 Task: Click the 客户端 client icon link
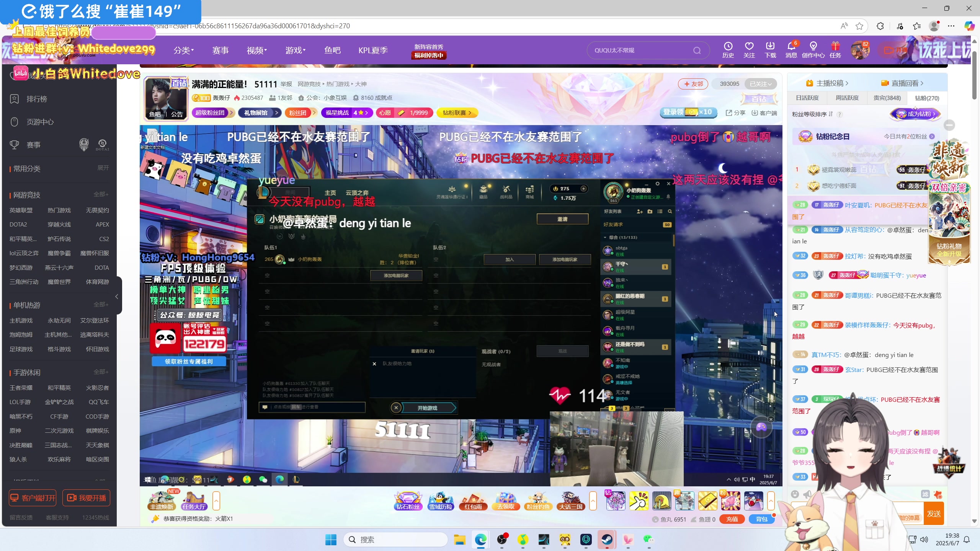tap(764, 113)
